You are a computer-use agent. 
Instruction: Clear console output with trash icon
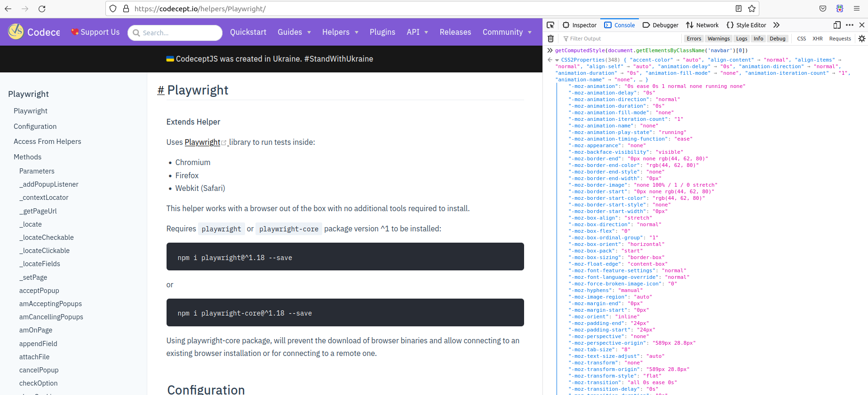point(550,39)
